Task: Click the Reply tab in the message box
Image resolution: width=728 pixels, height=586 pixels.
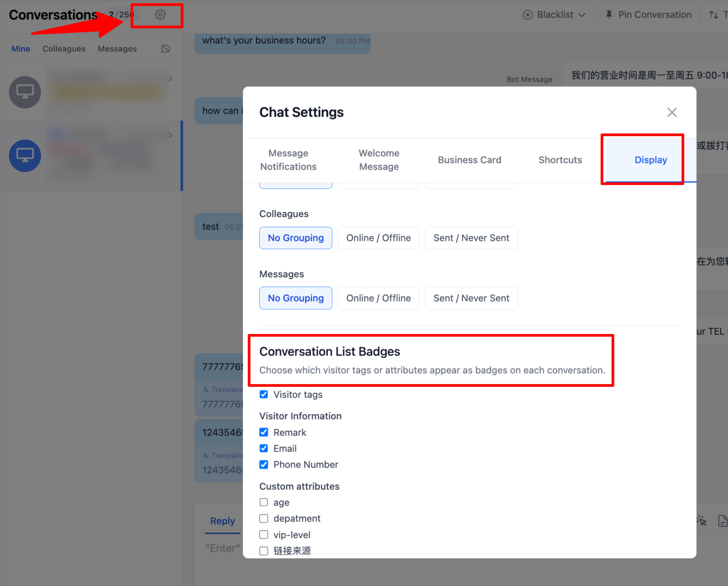Action: 223,521
